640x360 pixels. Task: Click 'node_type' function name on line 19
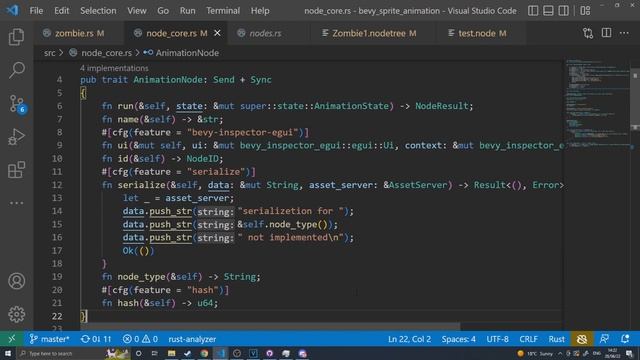click(141, 277)
